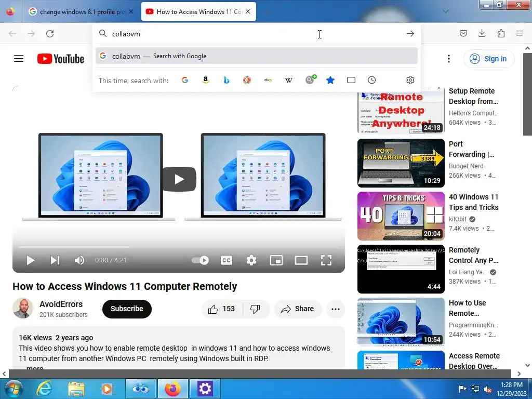The height and width of the screenshot is (399, 532).
Task: Select collabvm Search with Google suggestion
Action: tap(257, 56)
